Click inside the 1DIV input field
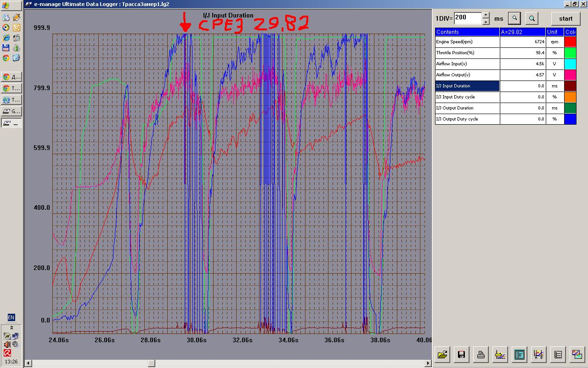The height and width of the screenshot is (368, 588). click(467, 18)
